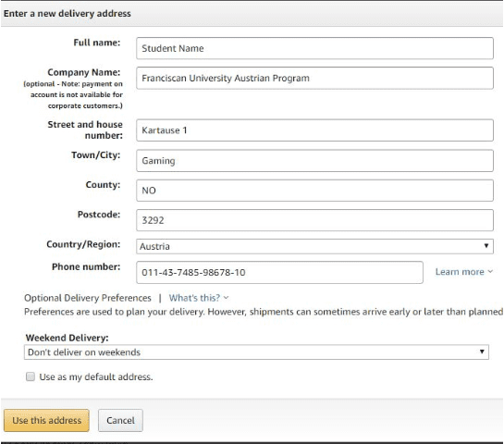
Task: Enable Use as my default address checkbox
Action: click(31, 376)
